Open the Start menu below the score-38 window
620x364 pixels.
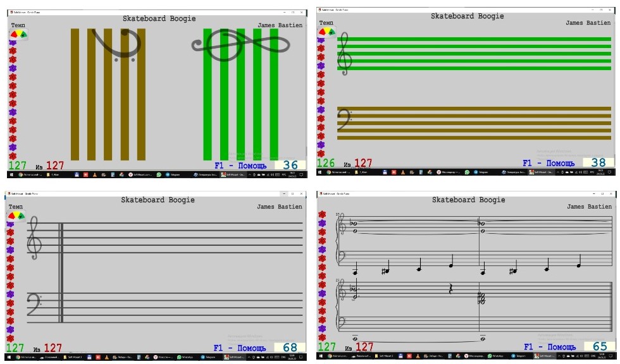click(319, 172)
